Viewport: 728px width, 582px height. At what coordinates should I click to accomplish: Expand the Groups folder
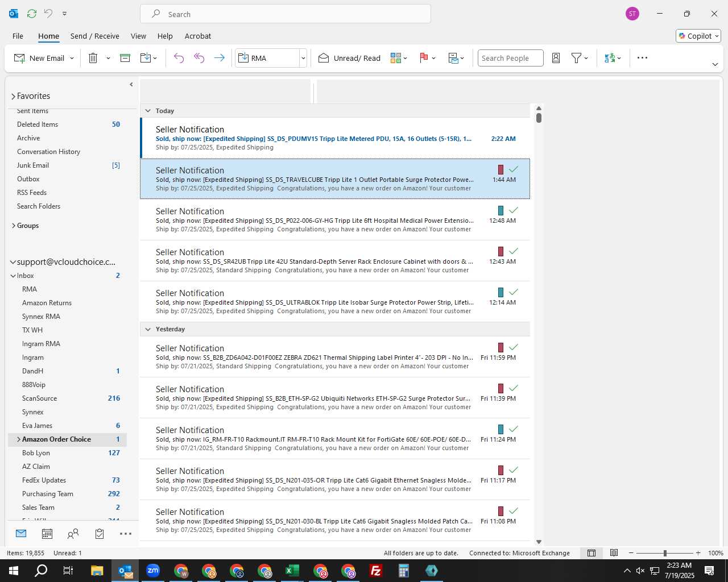click(13, 226)
